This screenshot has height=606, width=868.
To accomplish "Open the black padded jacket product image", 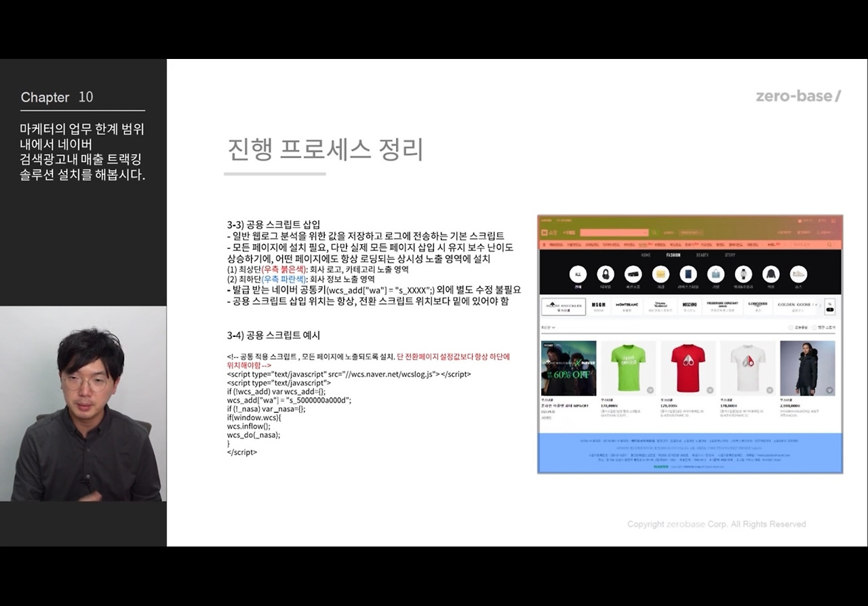I will pyautogui.click(x=807, y=368).
